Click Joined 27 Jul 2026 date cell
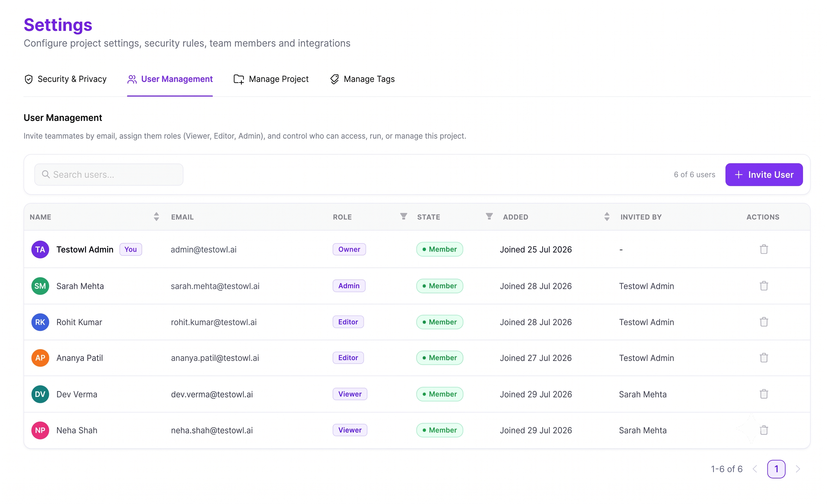 (536, 358)
